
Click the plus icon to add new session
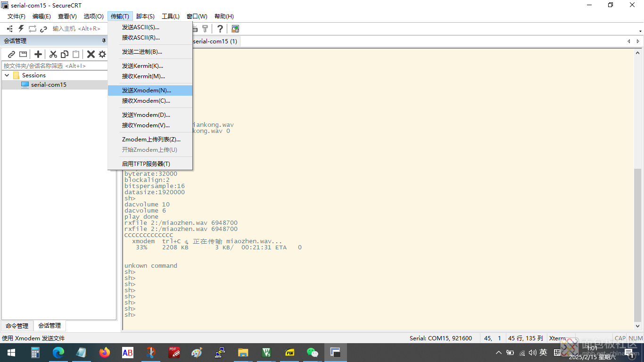click(x=38, y=54)
